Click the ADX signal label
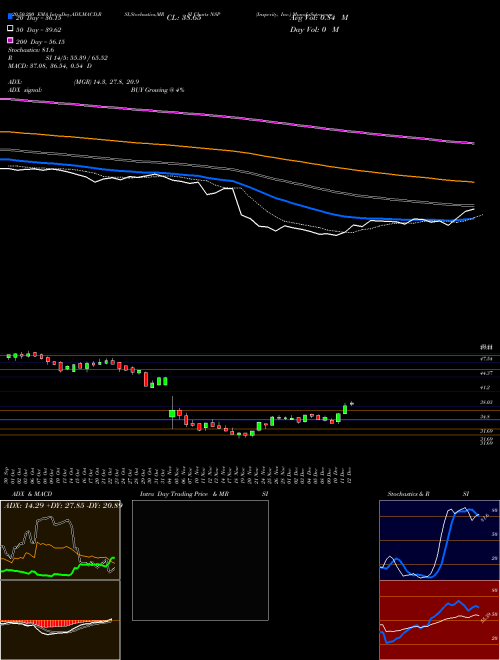 25,90
